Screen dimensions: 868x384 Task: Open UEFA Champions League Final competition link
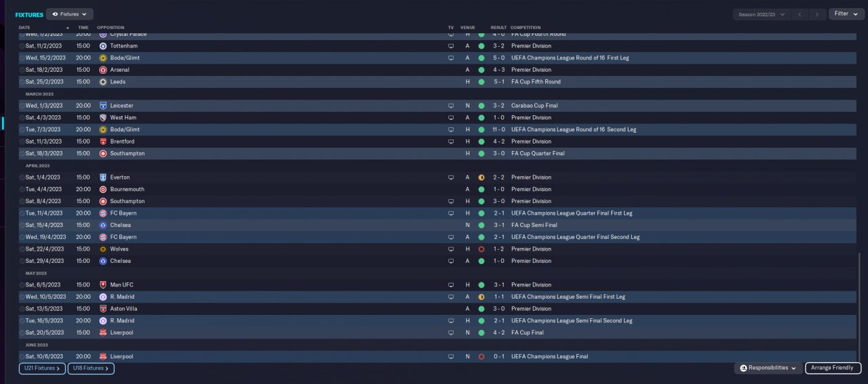(x=549, y=357)
